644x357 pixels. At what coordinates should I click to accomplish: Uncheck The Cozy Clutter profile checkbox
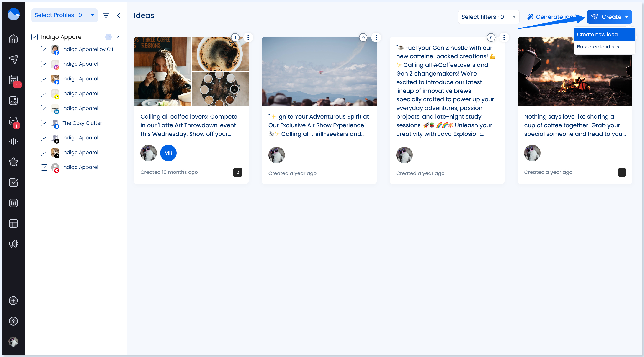click(x=44, y=123)
